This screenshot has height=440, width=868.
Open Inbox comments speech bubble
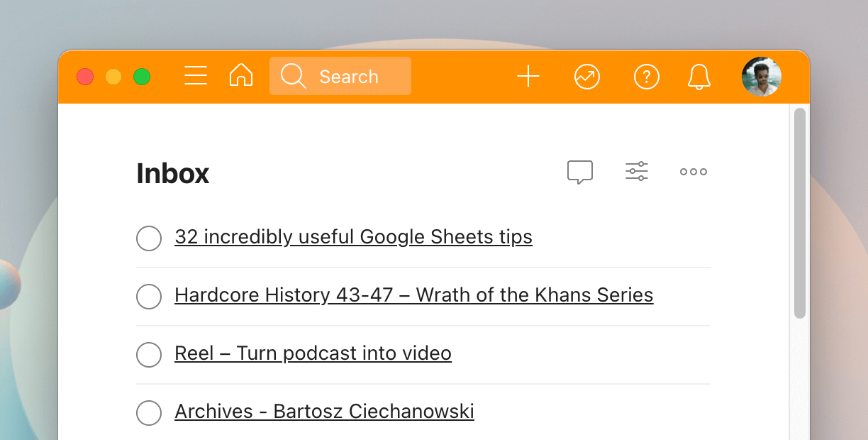[x=580, y=172]
